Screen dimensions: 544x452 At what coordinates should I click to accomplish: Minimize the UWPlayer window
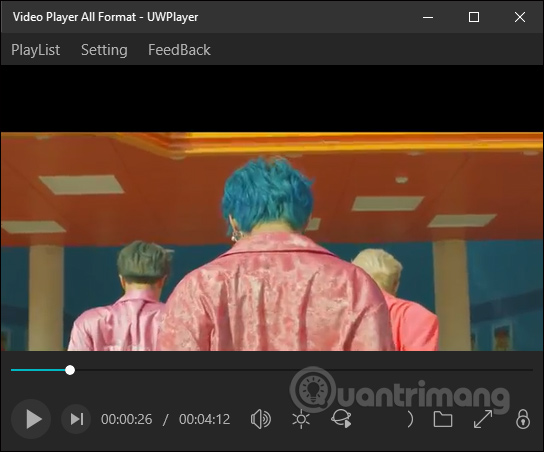428,17
